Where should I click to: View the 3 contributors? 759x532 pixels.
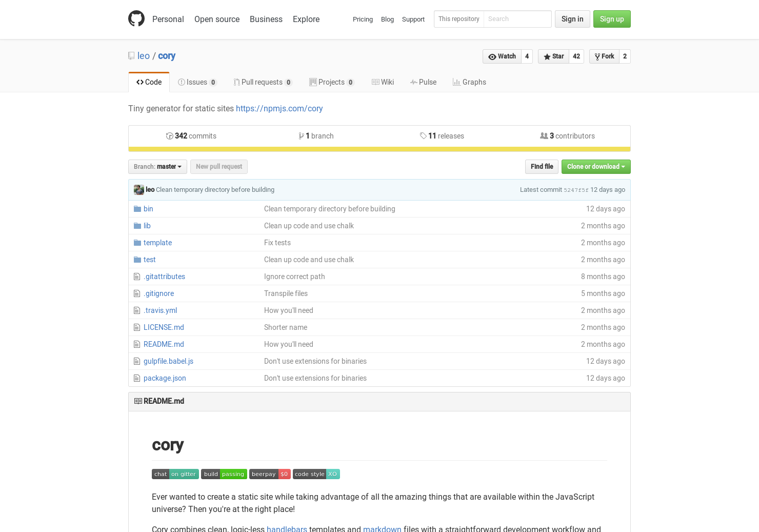coord(567,136)
